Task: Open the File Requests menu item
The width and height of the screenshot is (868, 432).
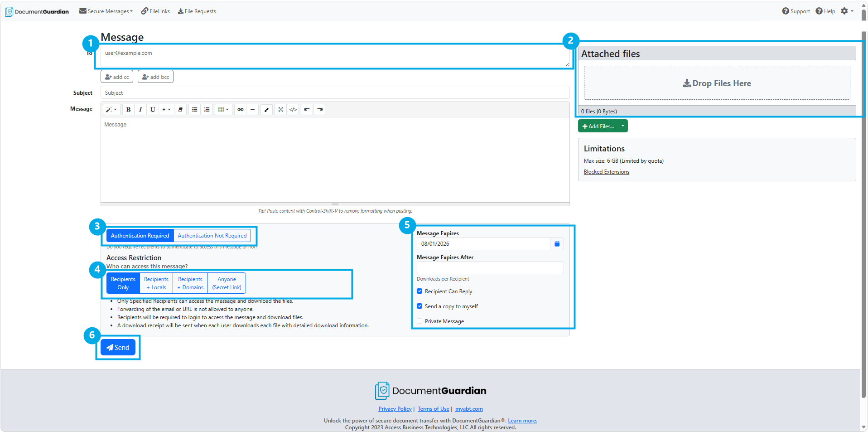Action: tap(197, 11)
